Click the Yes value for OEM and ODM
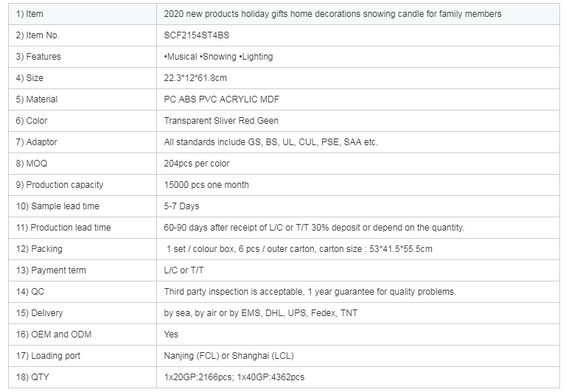 171,335
